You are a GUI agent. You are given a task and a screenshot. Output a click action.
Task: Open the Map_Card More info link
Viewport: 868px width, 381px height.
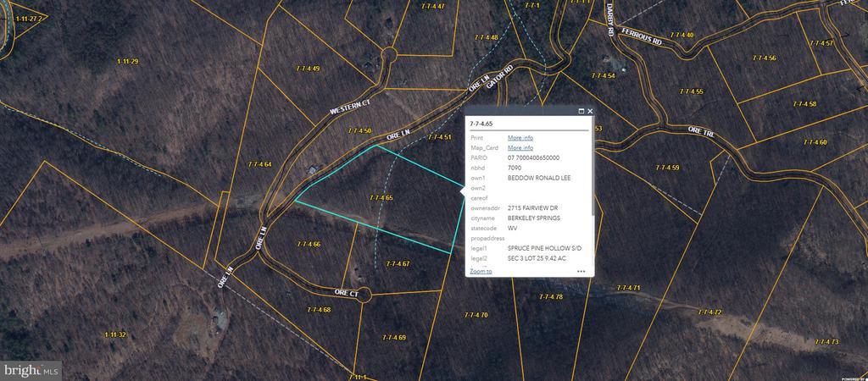click(x=520, y=147)
